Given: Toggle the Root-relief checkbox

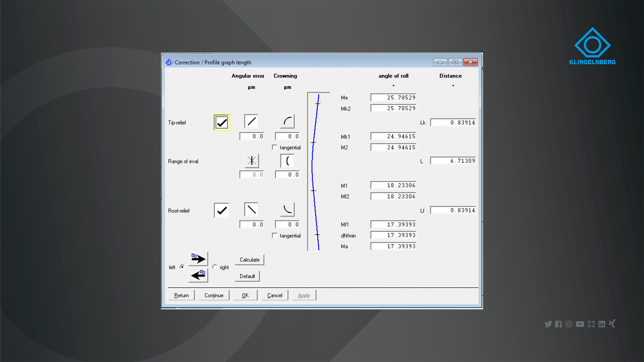Looking at the screenshot, I should pyautogui.click(x=221, y=210).
